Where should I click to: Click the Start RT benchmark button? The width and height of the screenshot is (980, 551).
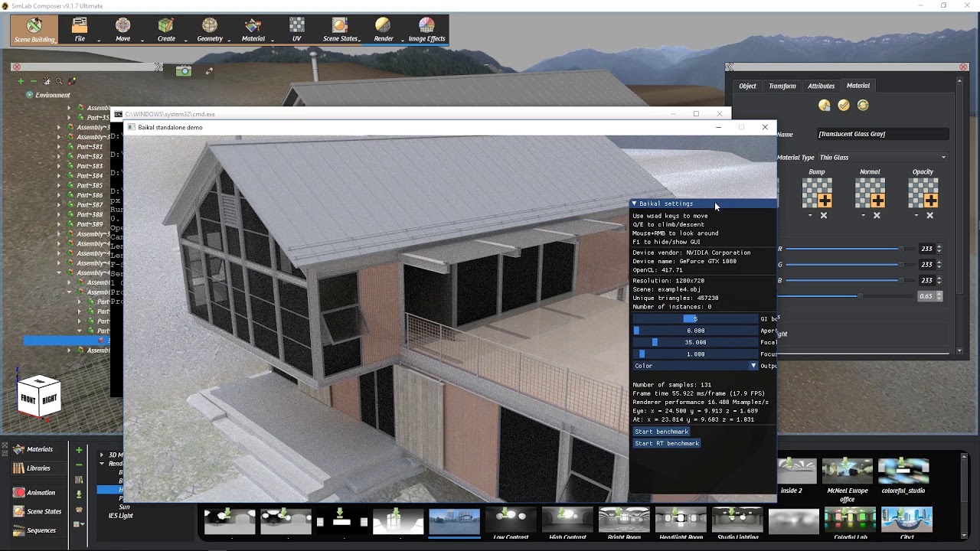click(x=667, y=443)
